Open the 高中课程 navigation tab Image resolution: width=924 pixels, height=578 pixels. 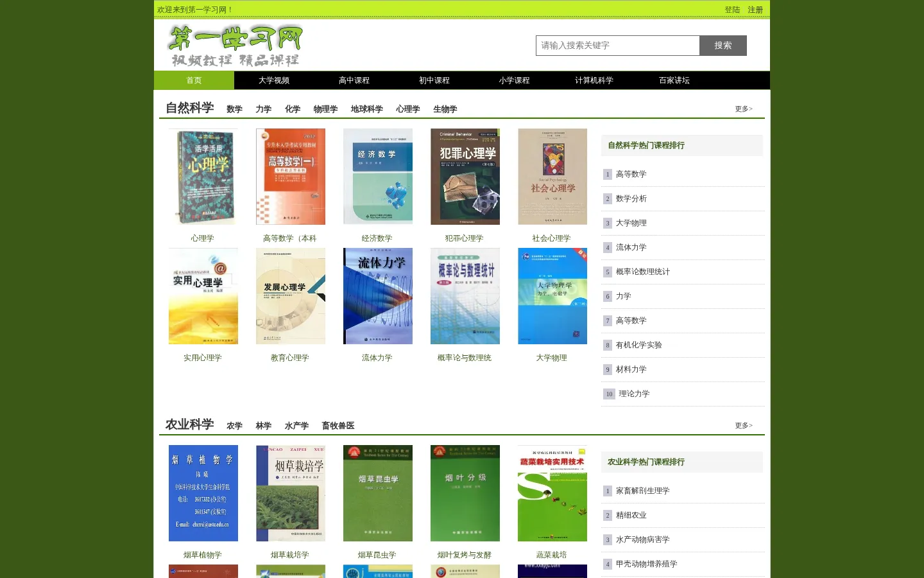pyautogui.click(x=354, y=80)
